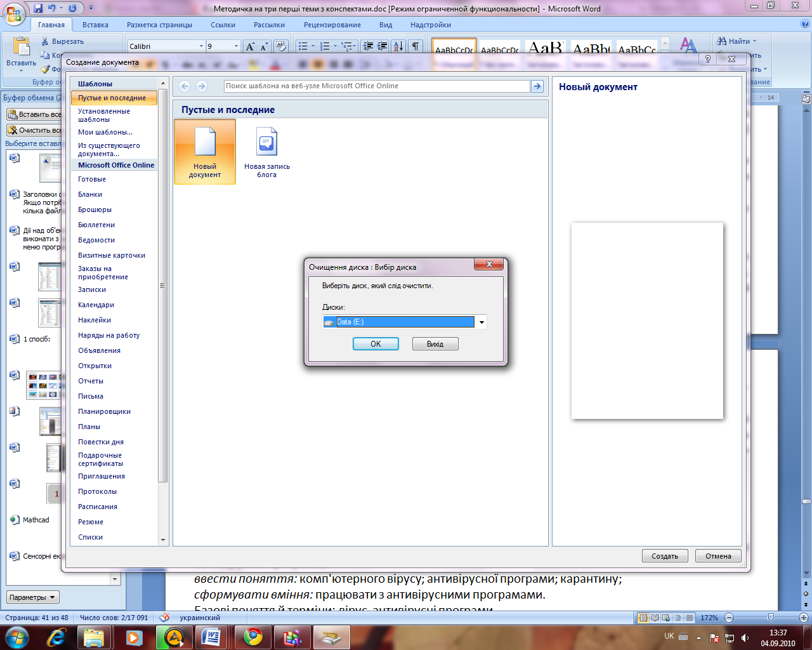
Task: Click the zoom slider handle in status bar
Action: click(770, 618)
